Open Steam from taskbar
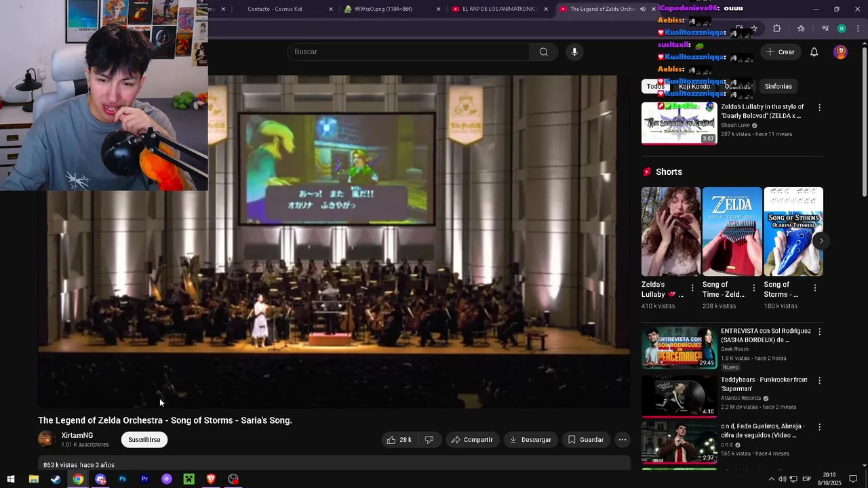 click(x=56, y=479)
